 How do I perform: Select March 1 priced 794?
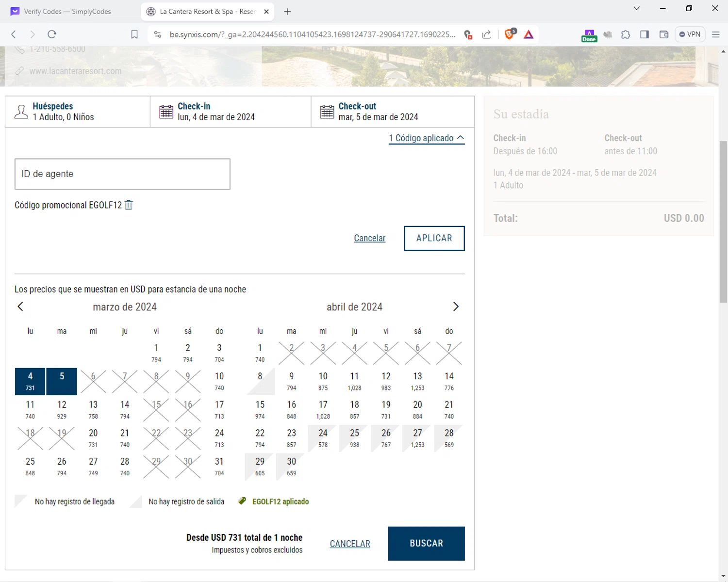point(156,353)
